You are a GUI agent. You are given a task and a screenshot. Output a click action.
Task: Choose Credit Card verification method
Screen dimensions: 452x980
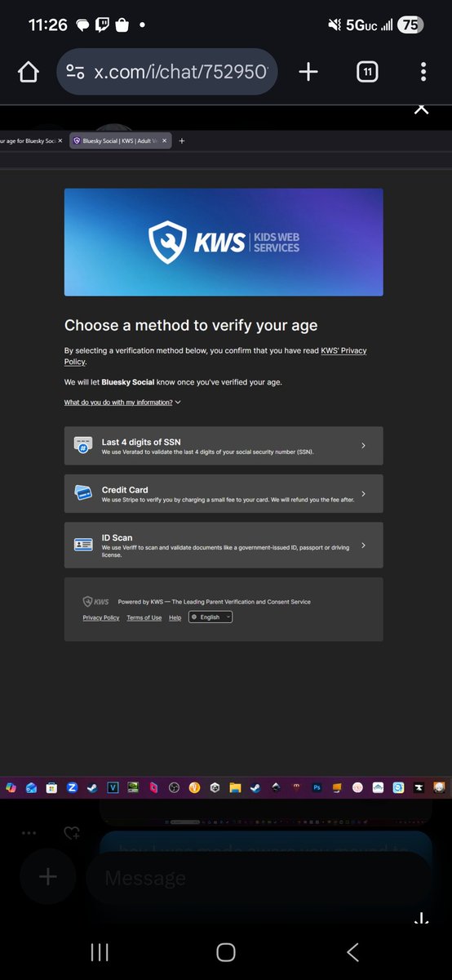pos(224,494)
